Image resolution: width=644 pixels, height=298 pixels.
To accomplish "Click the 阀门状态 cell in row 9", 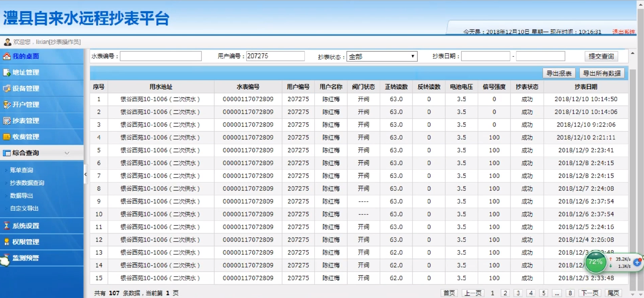I will [x=364, y=202].
